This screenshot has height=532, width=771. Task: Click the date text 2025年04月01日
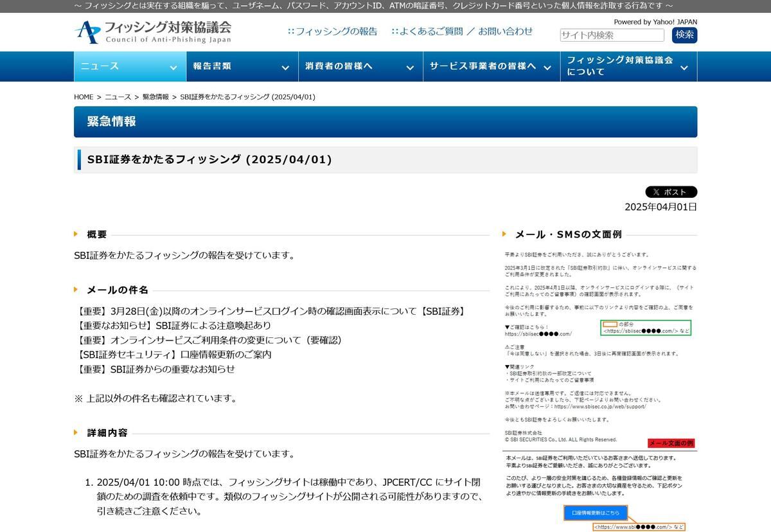(660, 207)
